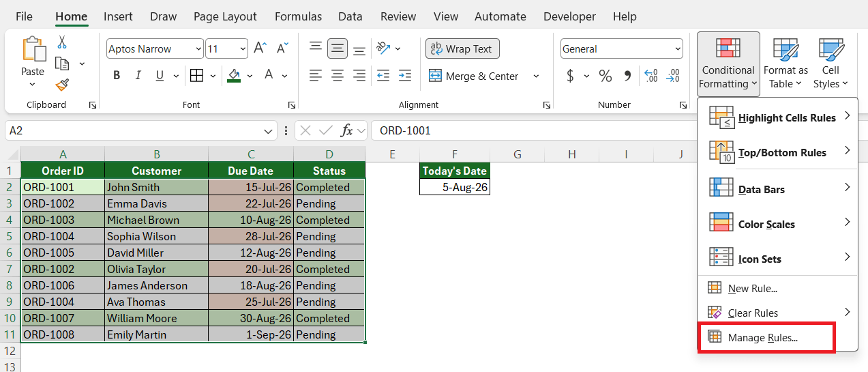Open Font dialog launcher
This screenshot has height=372, width=868.
292,105
